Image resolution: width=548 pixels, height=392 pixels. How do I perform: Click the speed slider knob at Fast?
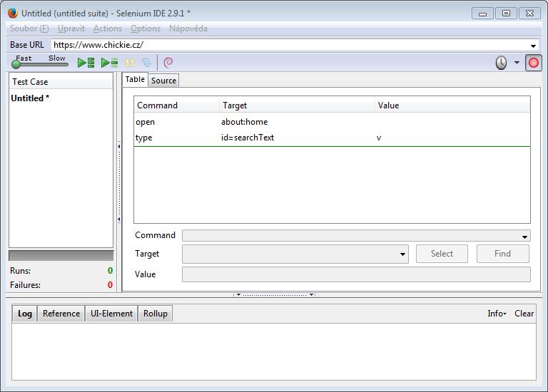point(16,64)
